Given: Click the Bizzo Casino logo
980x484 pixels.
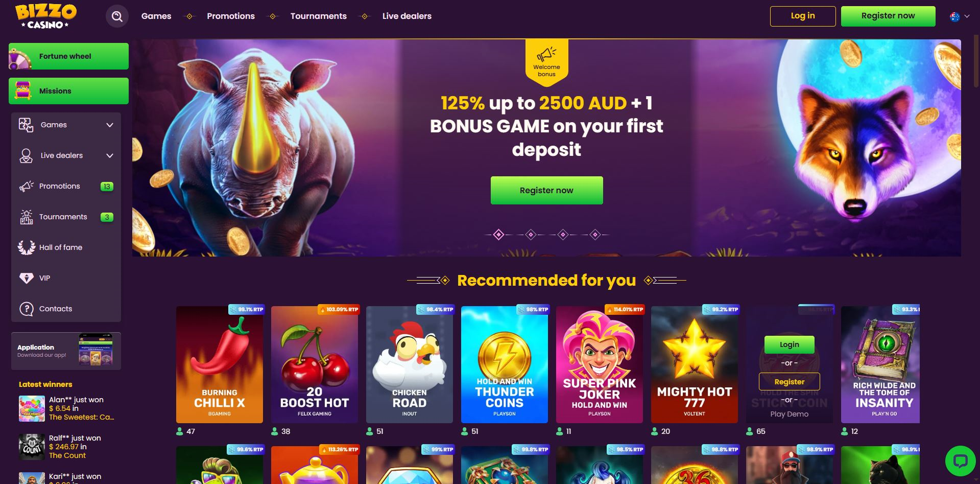Looking at the screenshot, I should (45, 16).
